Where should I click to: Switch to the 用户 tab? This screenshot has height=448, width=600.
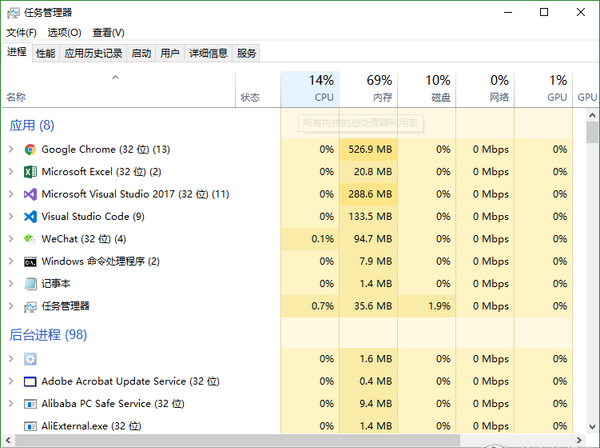pos(170,53)
